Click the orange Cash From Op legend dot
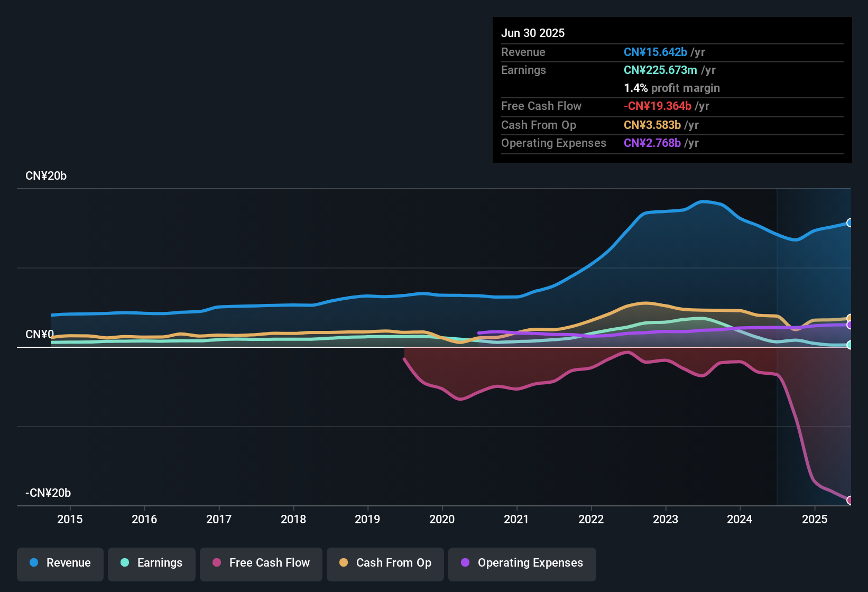 tap(344, 563)
